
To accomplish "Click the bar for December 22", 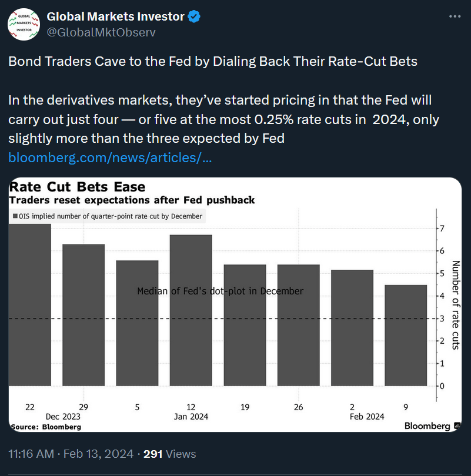I will click(x=30, y=305).
